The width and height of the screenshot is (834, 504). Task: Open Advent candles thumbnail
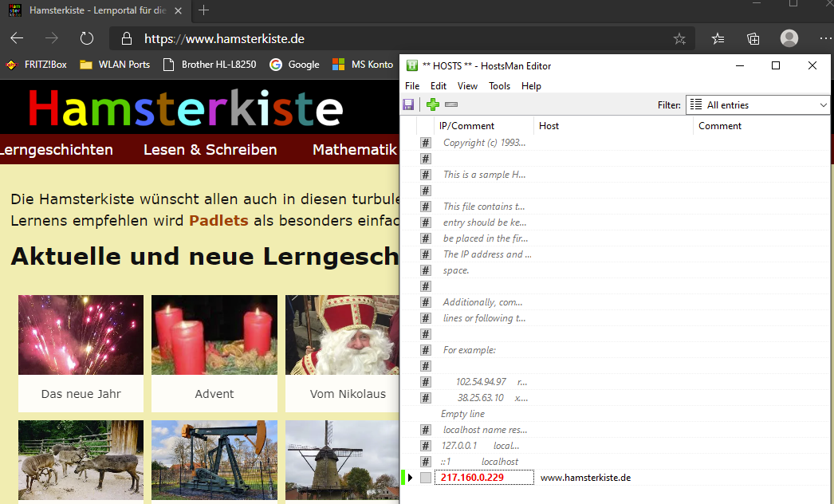pyautogui.click(x=214, y=335)
